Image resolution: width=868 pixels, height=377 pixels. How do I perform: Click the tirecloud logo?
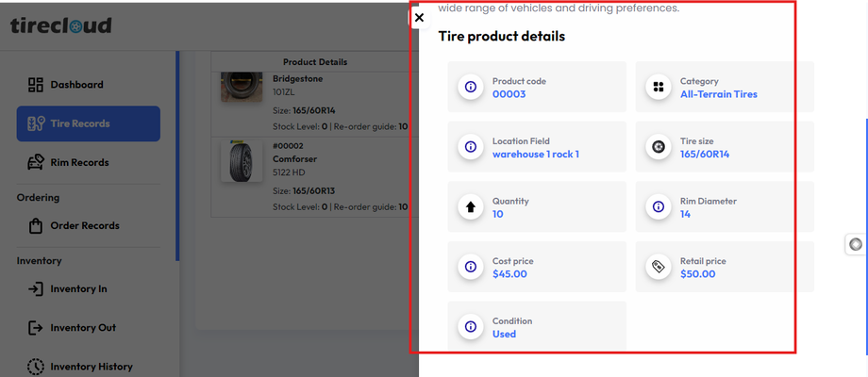pyautogui.click(x=61, y=25)
